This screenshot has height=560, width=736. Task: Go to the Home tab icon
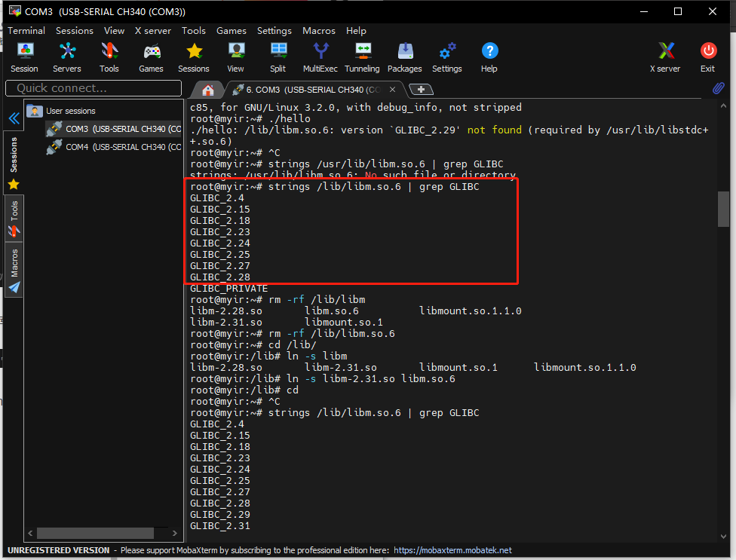pos(207,90)
